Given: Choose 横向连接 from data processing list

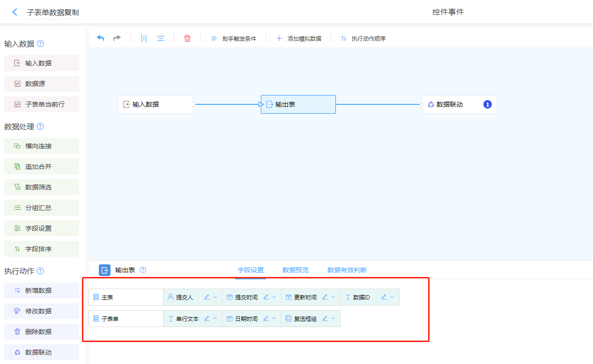Looking at the screenshot, I should (x=42, y=146).
